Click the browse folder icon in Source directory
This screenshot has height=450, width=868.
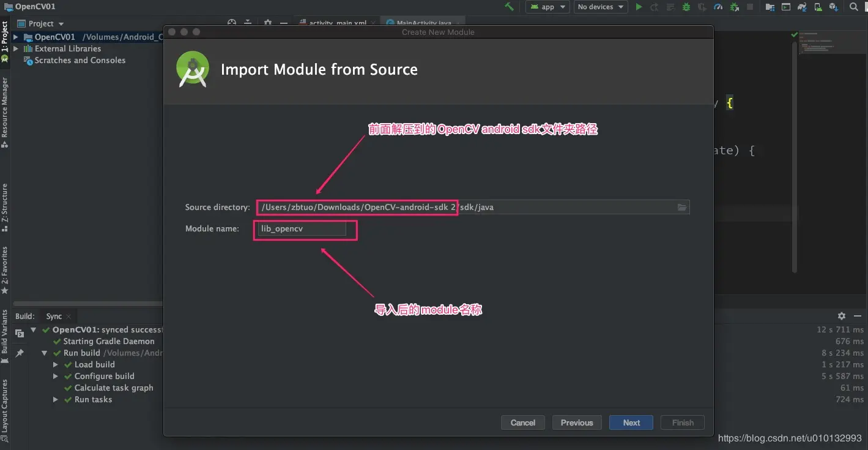(x=682, y=208)
